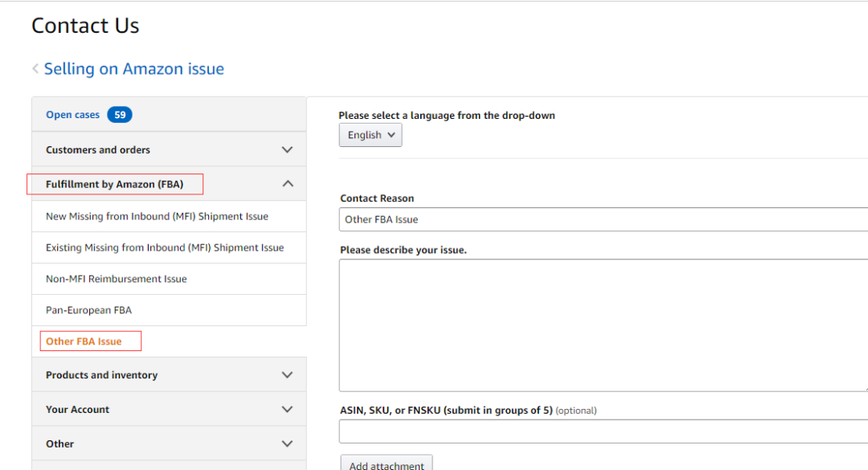Select Existing Missing from Inbound Shipment Issue

click(165, 247)
